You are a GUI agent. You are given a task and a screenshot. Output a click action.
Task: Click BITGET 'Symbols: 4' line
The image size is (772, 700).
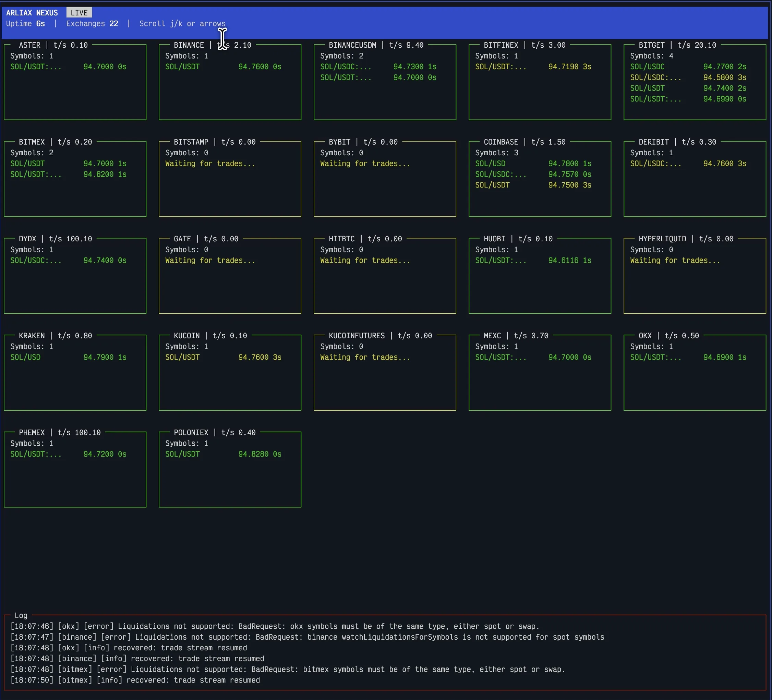pos(652,56)
